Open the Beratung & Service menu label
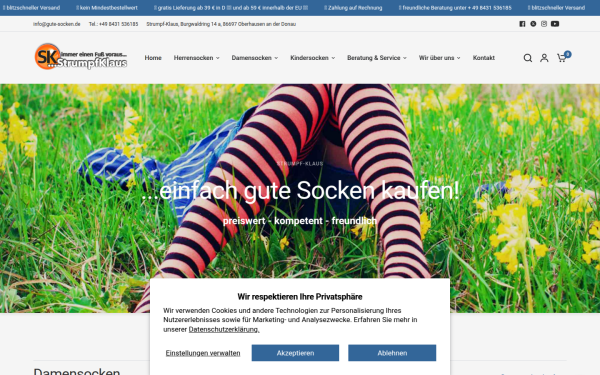Screen dimensions: 600x375 pyautogui.click(x=373, y=58)
